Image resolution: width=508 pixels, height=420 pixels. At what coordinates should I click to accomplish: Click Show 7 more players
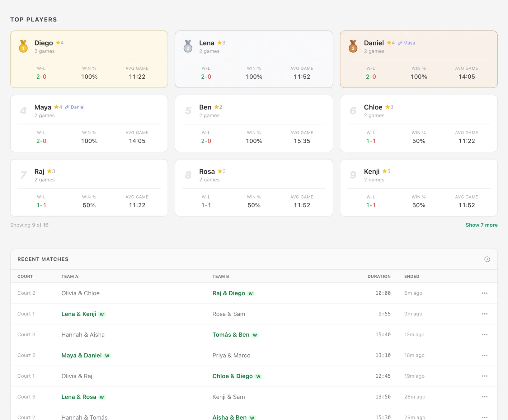click(482, 225)
